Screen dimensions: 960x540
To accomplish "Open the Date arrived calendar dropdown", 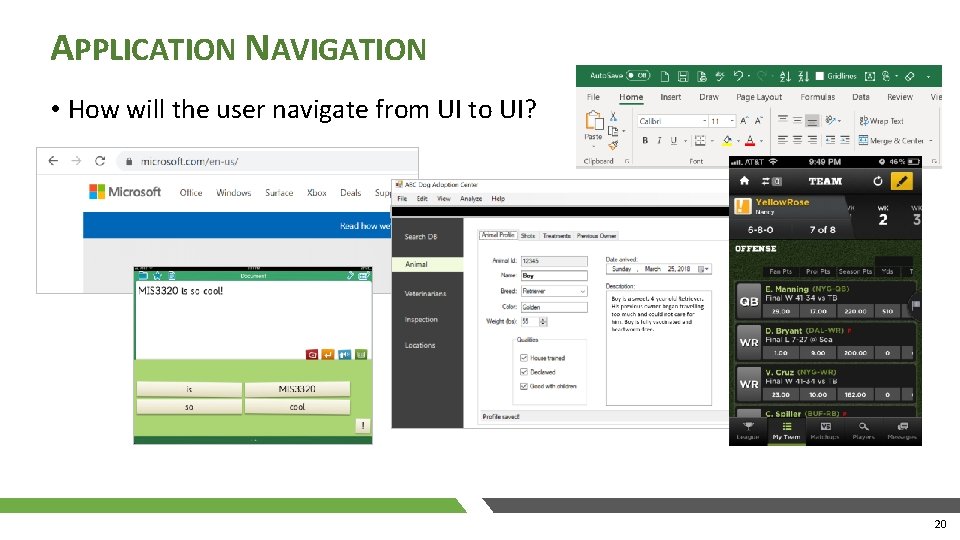I will [x=704, y=269].
